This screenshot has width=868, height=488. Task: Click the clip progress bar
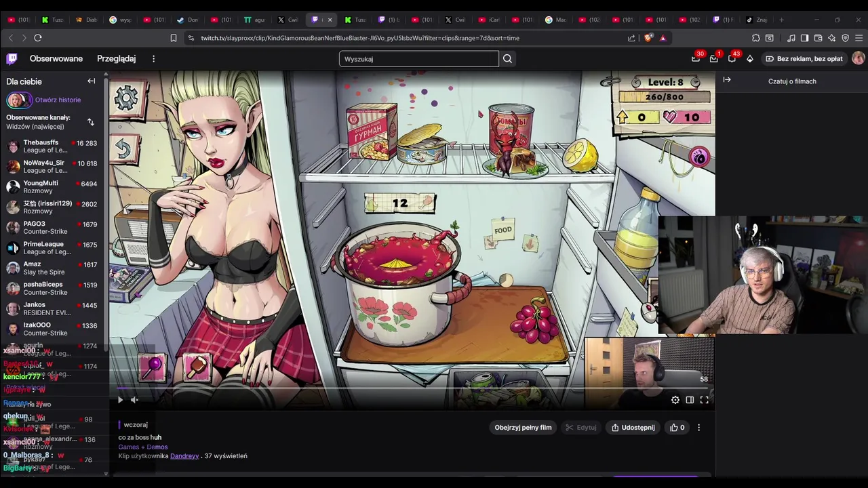pos(413,389)
